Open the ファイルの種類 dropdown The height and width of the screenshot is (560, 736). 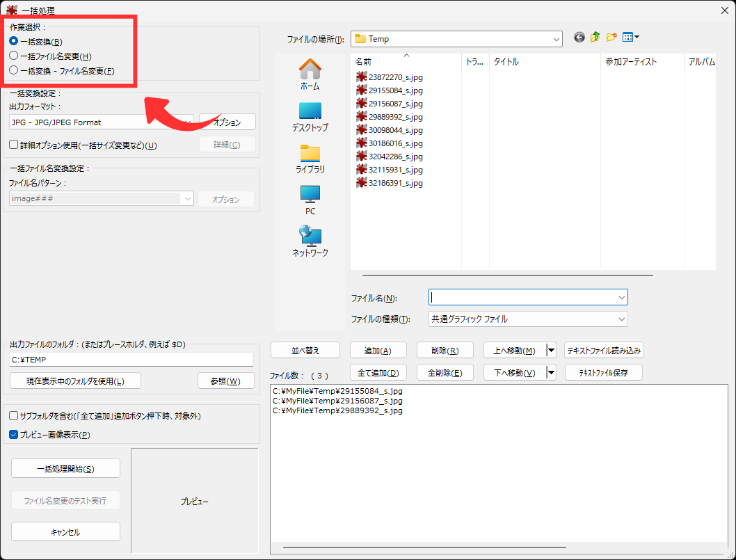coord(621,319)
